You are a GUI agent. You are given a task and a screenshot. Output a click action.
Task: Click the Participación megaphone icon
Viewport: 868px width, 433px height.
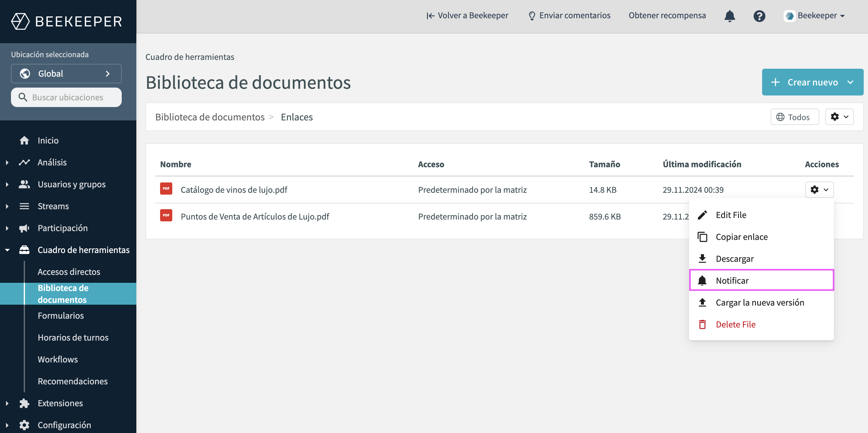24,228
